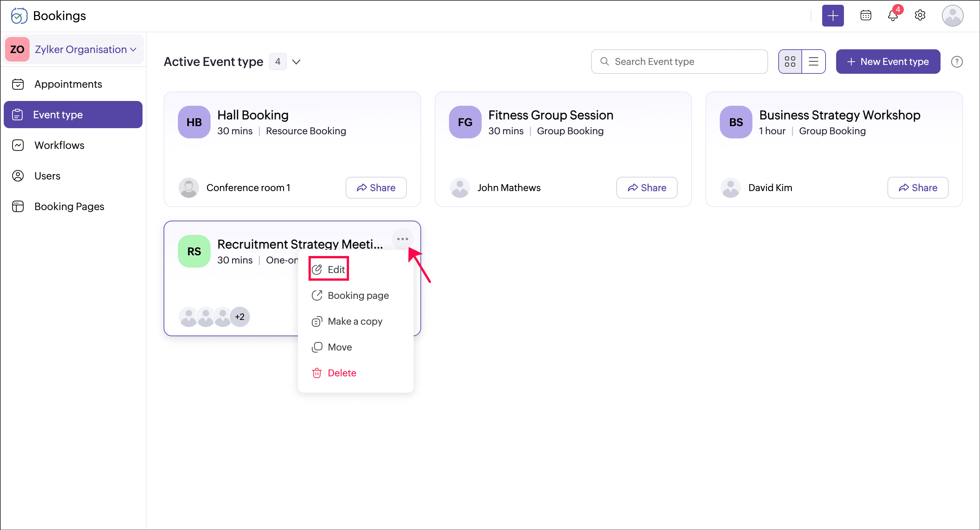Open the notifications bell icon

pyautogui.click(x=893, y=16)
